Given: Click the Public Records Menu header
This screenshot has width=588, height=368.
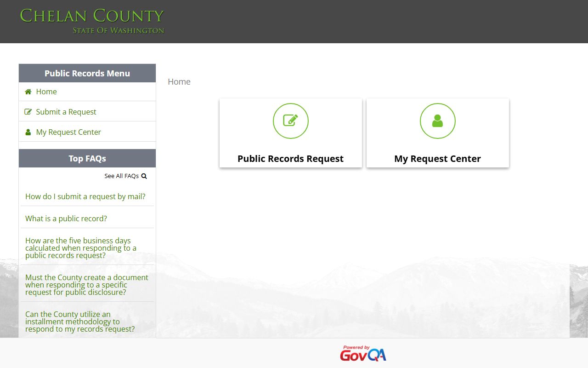Looking at the screenshot, I should (87, 73).
